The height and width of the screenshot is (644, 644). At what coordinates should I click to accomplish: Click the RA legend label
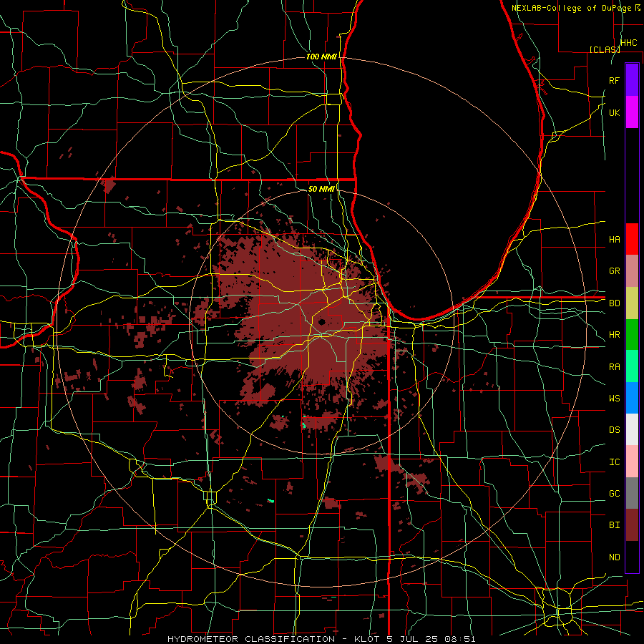pos(615,367)
